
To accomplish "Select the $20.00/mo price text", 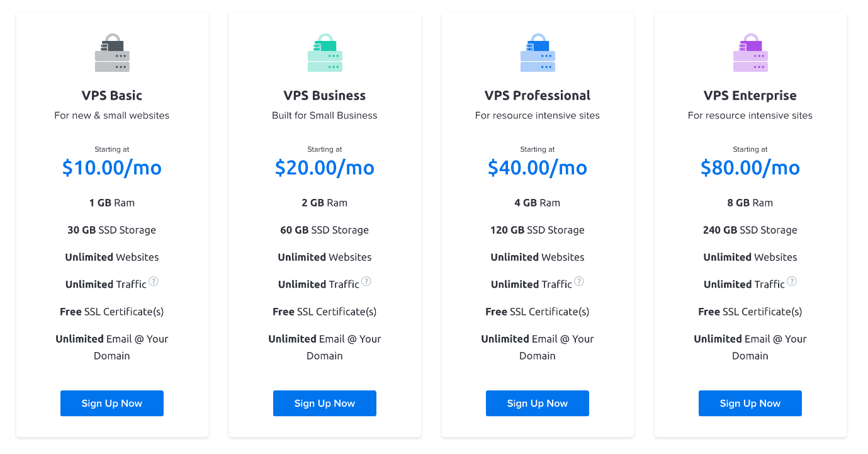I will pyautogui.click(x=325, y=167).
